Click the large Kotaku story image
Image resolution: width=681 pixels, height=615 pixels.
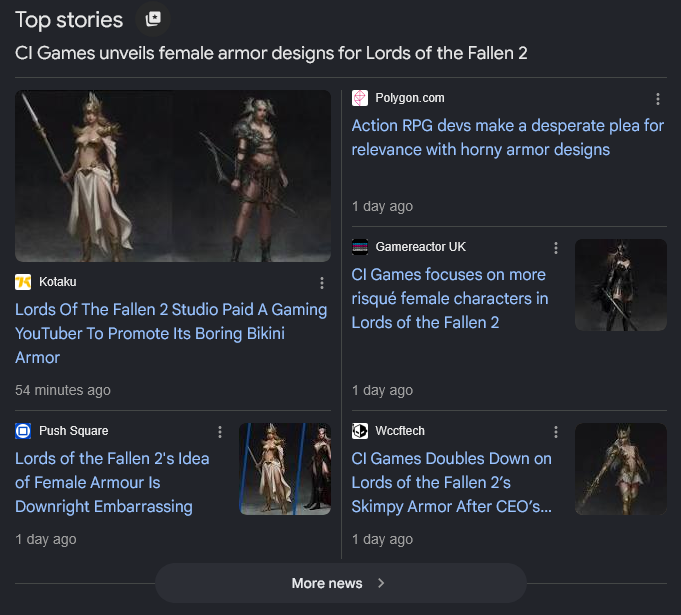(173, 176)
